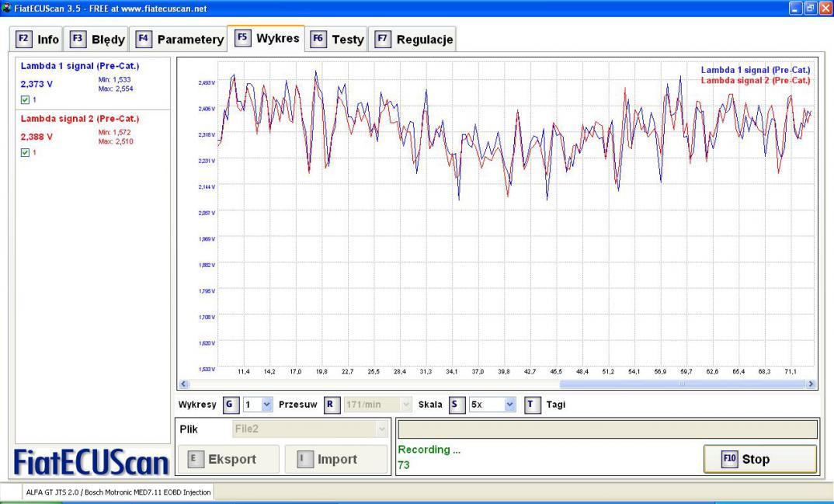Viewport: 834px width, 504px height.
Task: Uncheck Lambda 1 signal checkbox
Action: tap(25, 99)
